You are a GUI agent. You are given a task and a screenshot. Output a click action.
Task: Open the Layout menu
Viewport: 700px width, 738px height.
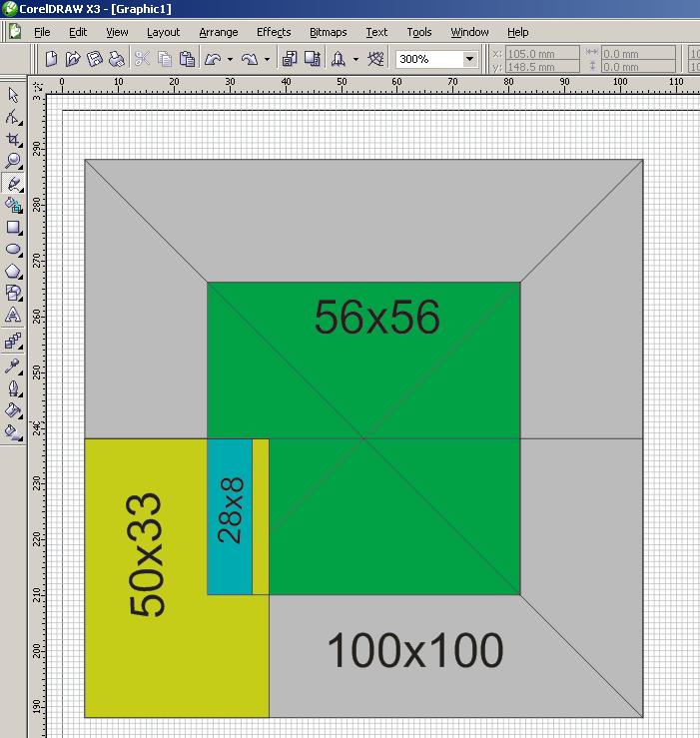click(164, 32)
